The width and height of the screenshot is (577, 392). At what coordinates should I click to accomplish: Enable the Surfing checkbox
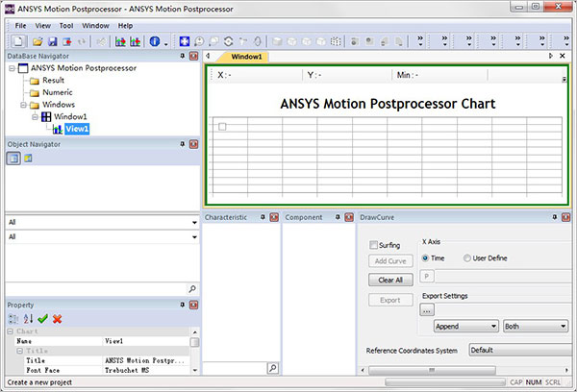click(x=373, y=245)
